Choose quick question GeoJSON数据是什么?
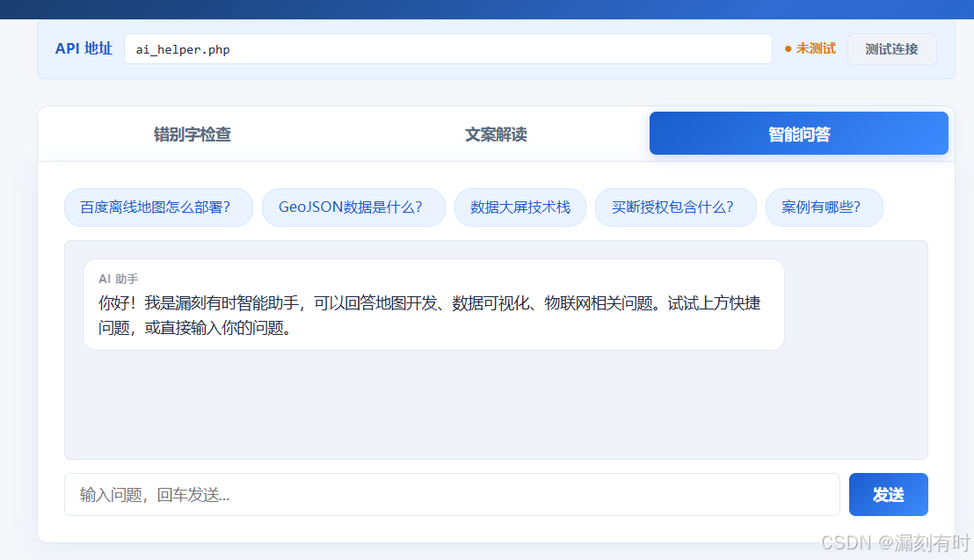The width and height of the screenshot is (974, 560). (x=353, y=207)
